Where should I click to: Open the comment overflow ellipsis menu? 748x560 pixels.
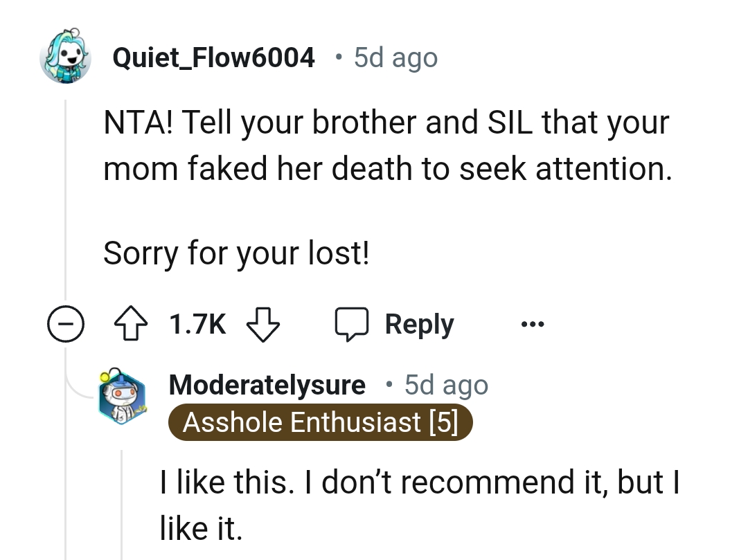[533, 323]
